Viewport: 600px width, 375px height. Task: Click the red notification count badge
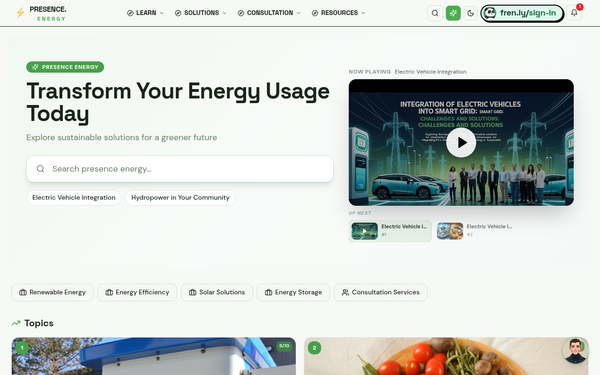pos(580,7)
